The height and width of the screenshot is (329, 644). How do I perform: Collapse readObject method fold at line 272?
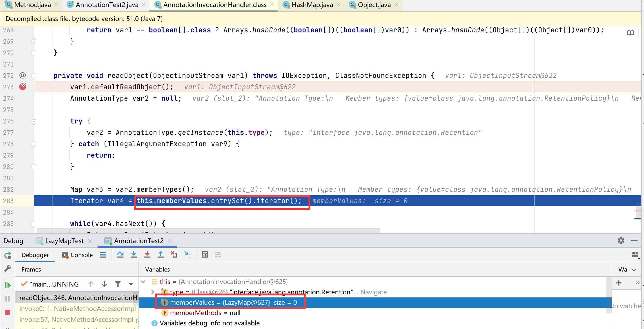pos(34,76)
